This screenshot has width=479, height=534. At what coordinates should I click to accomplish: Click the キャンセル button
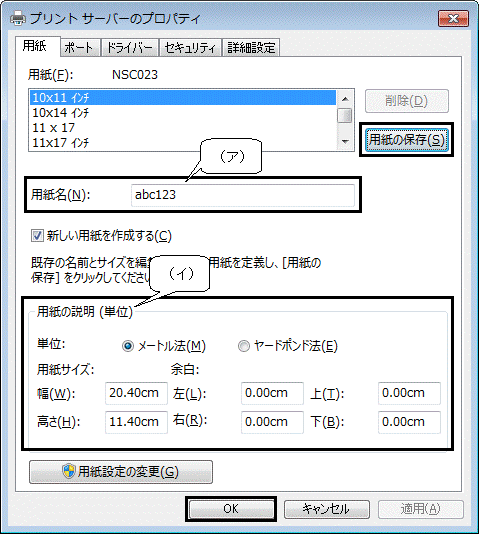(326, 509)
